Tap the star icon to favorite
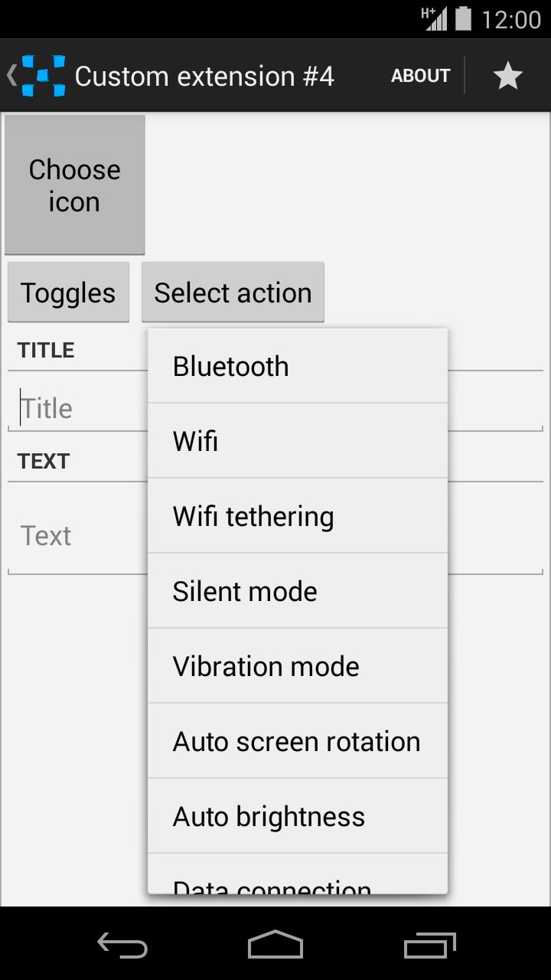This screenshot has height=980, width=551. (x=508, y=74)
